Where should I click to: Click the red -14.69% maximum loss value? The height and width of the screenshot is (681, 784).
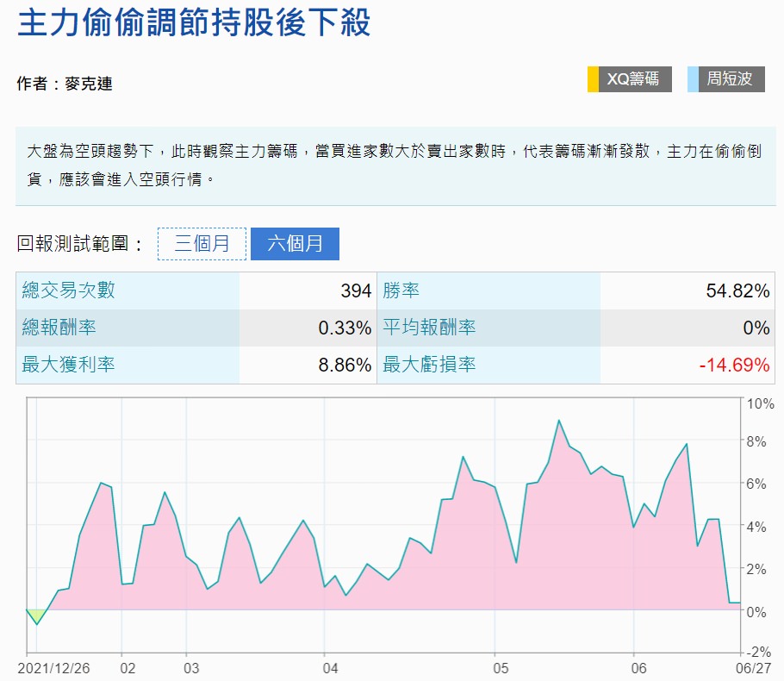tap(734, 365)
